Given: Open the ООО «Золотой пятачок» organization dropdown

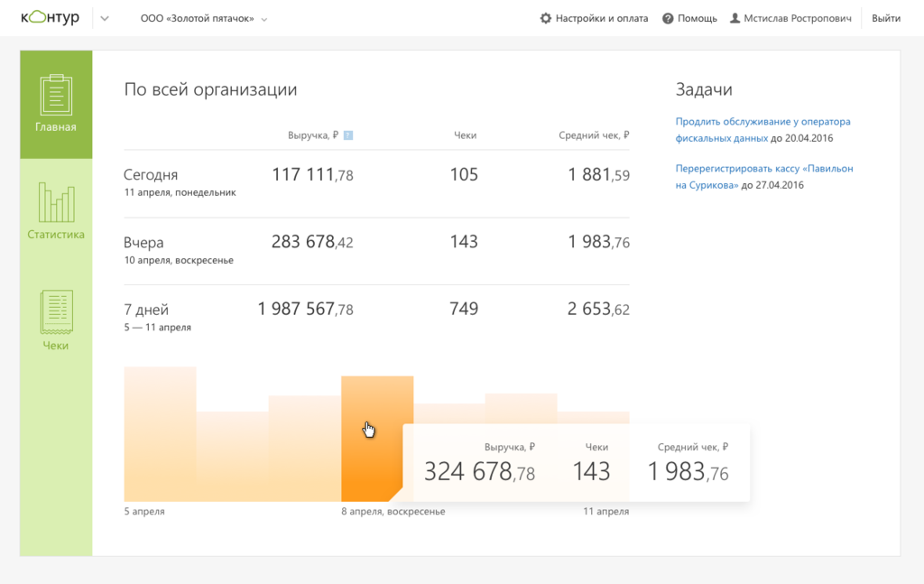Looking at the screenshot, I should coord(204,18).
